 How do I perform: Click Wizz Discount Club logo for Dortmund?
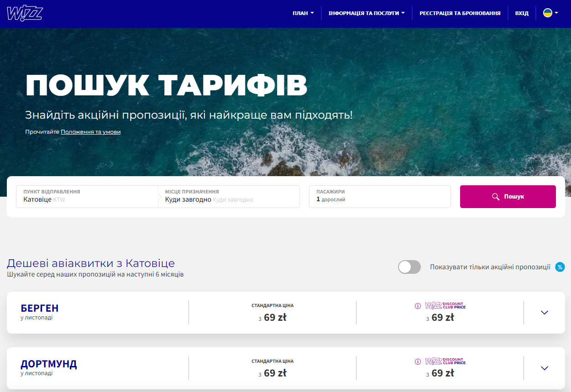coord(445,362)
